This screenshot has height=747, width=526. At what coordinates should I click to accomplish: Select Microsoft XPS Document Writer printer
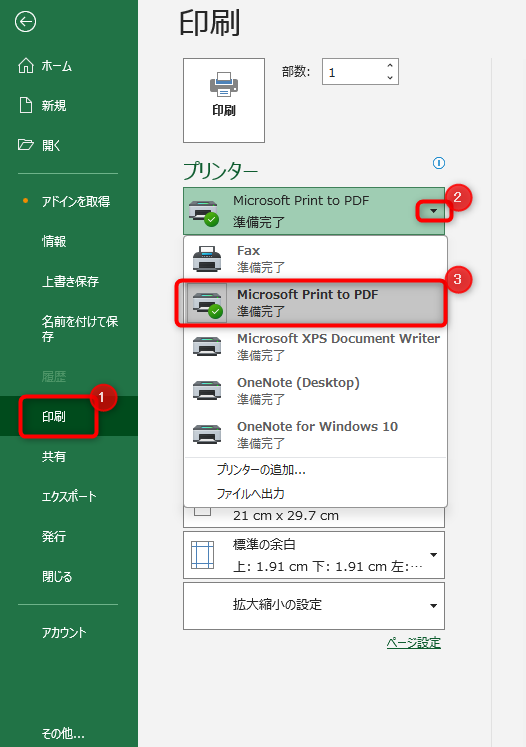tap(316, 346)
